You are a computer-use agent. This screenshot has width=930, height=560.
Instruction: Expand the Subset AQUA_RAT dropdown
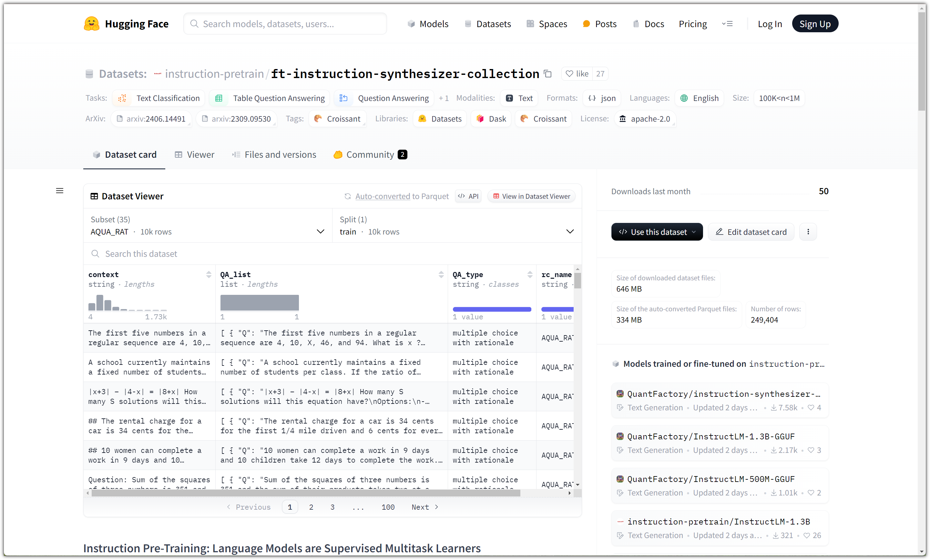point(321,232)
